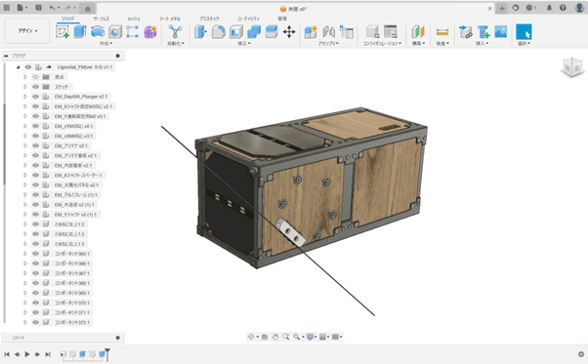
Task: Hide the スケッチ folder
Action: pyautogui.click(x=35, y=87)
